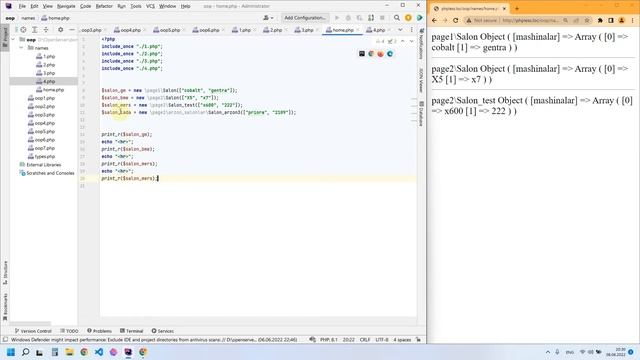The width and height of the screenshot is (640, 360).
Task: Reload the page in Chrome
Action: pyautogui.click(x=456, y=20)
